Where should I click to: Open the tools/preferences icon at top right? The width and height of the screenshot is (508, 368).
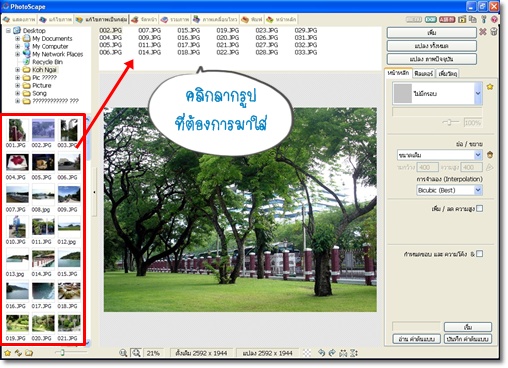484,20
